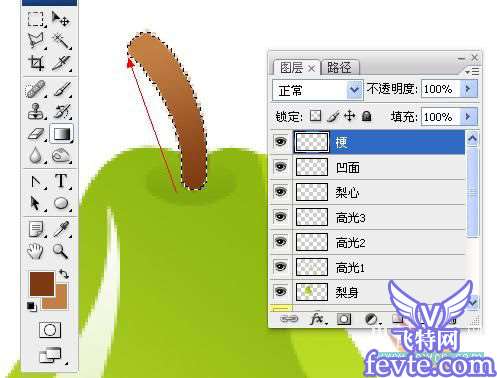
Task: Toggle visibility of 高光2 layer
Action: [281, 241]
